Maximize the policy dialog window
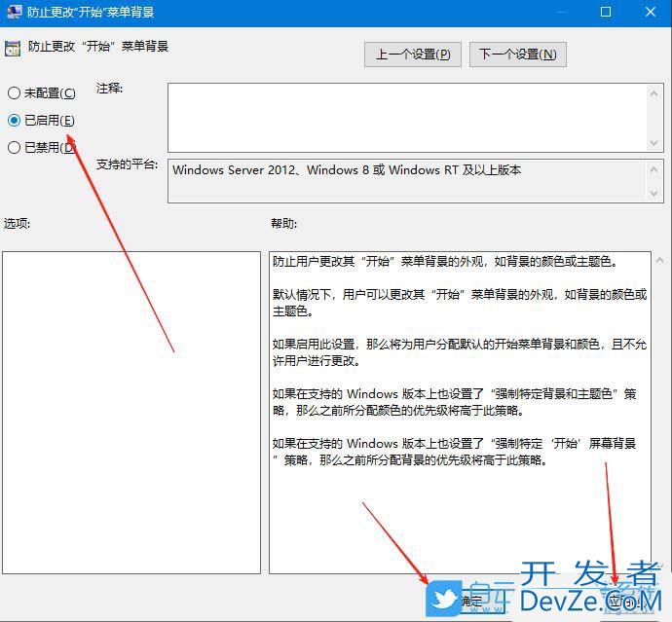Screen dimensions: 672x622 606,12
